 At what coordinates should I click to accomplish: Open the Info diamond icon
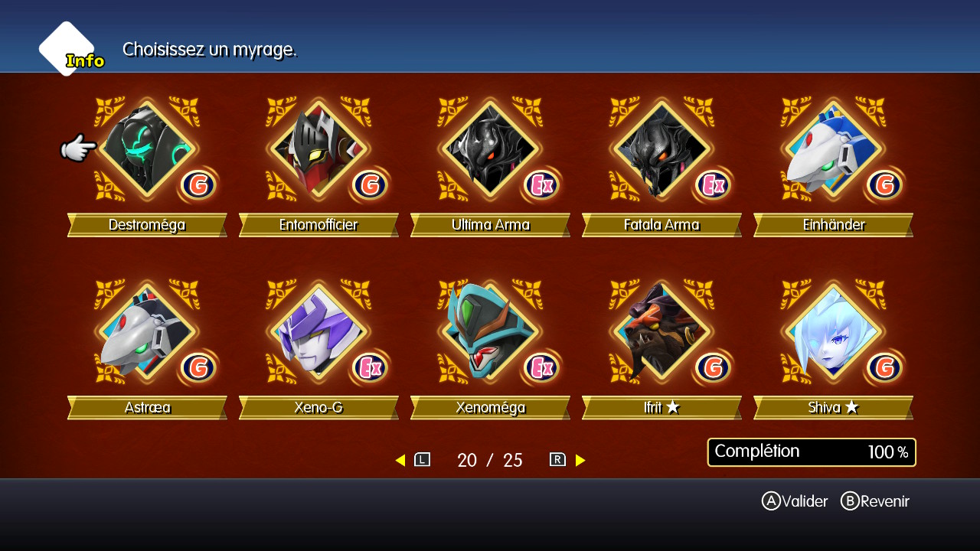[x=67, y=49]
